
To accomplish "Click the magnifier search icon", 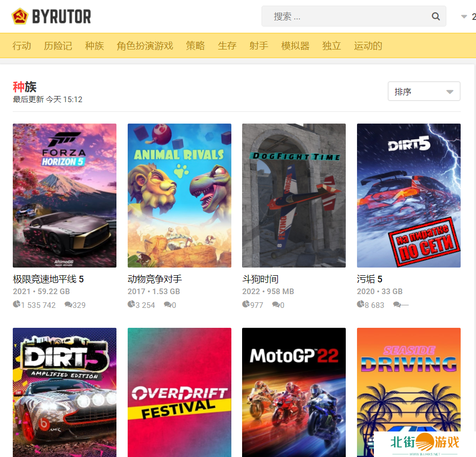I will pos(436,16).
